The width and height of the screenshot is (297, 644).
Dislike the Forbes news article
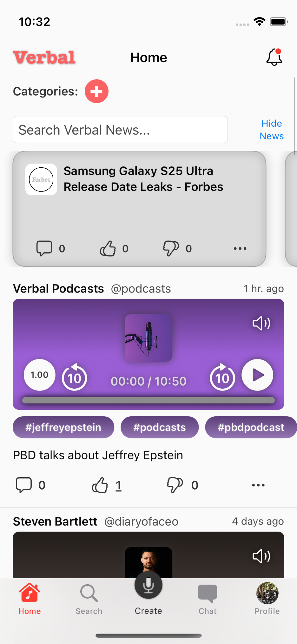click(171, 249)
